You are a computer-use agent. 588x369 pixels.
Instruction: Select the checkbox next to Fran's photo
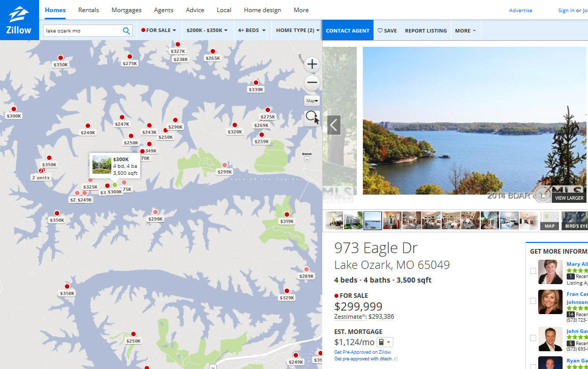[x=533, y=301]
